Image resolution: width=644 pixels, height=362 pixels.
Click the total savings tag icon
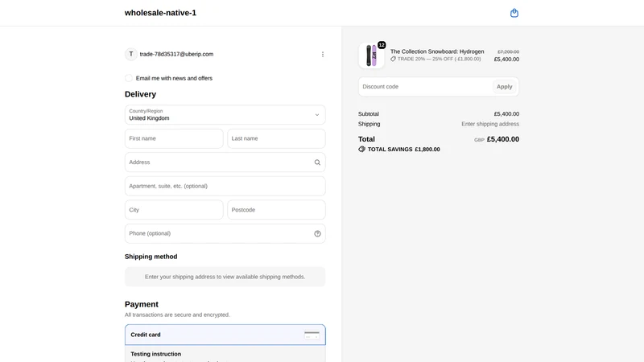point(361,150)
